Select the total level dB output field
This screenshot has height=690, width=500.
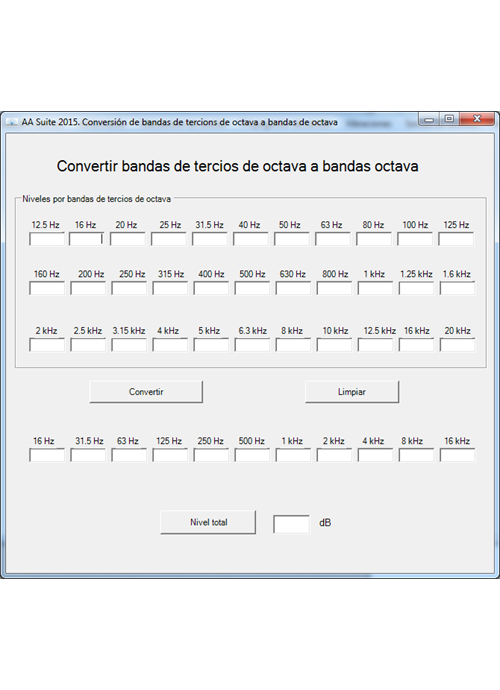[x=291, y=524]
